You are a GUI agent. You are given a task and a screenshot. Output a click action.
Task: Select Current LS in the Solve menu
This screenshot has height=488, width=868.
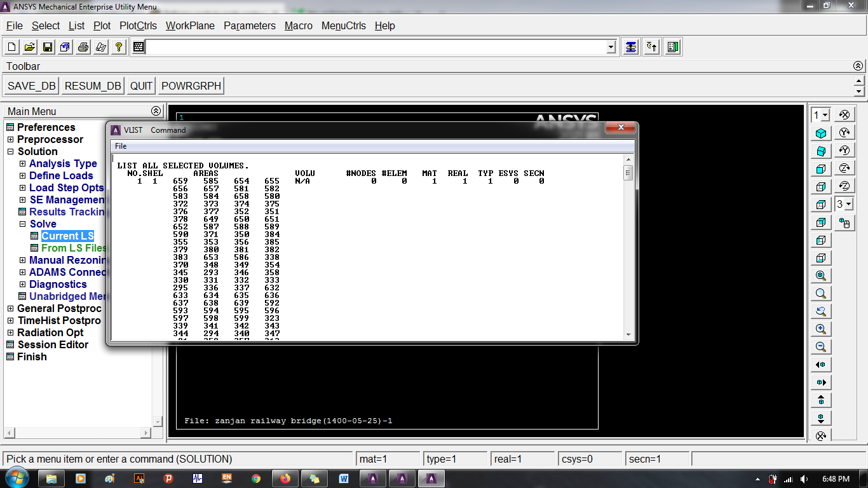click(x=67, y=236)
